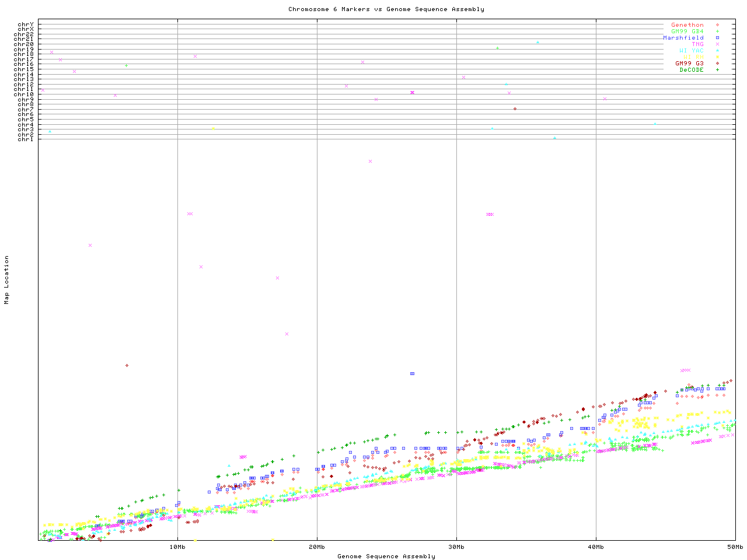Click the Marshfield blue square legend marker
Image resolution: width=747 pixels, height=560 pixels.
[717, 38]
